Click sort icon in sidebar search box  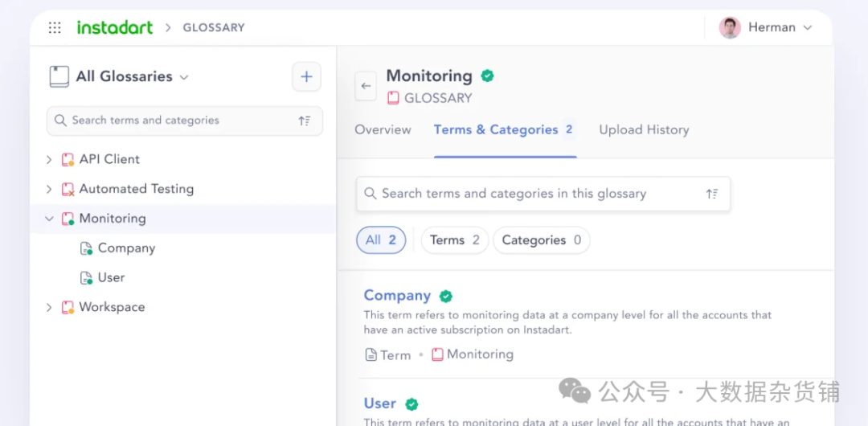click(305, 121)
